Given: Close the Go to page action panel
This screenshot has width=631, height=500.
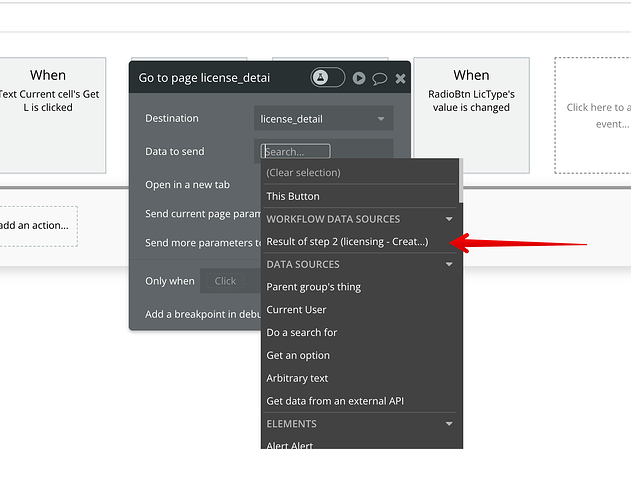Looking at the screenshot, I should pyautogui.click(x=400, y=79).
